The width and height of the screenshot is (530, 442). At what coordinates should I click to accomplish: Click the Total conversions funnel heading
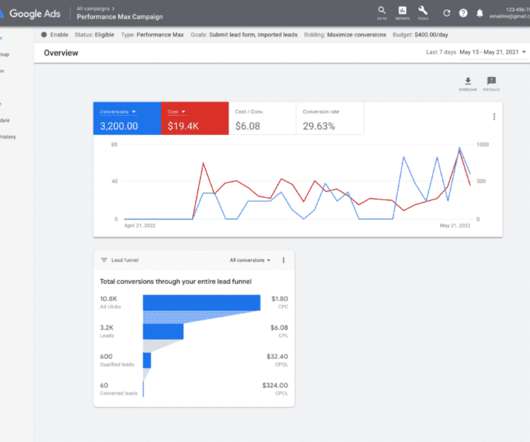point(176,281)
